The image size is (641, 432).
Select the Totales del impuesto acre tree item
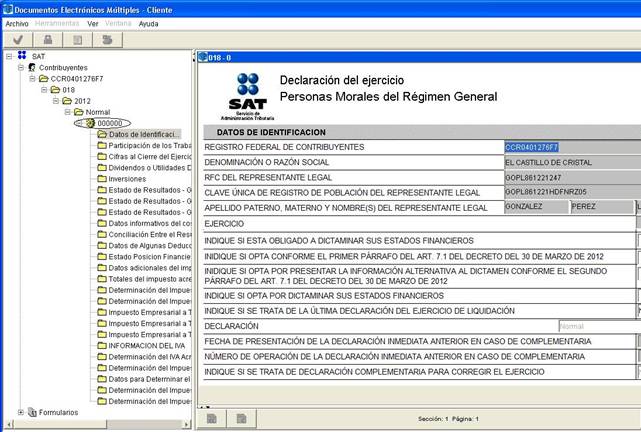(150, 279)
